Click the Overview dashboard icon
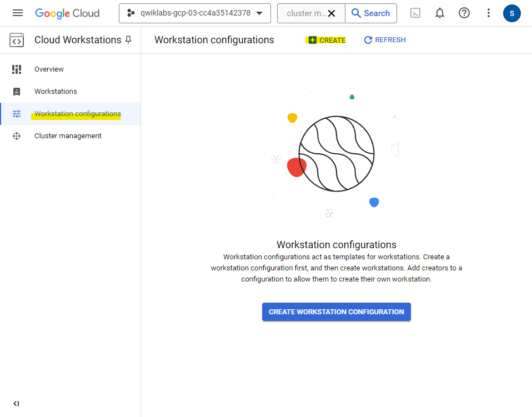The width and height of the screenshot is (532, 417). 17,69
